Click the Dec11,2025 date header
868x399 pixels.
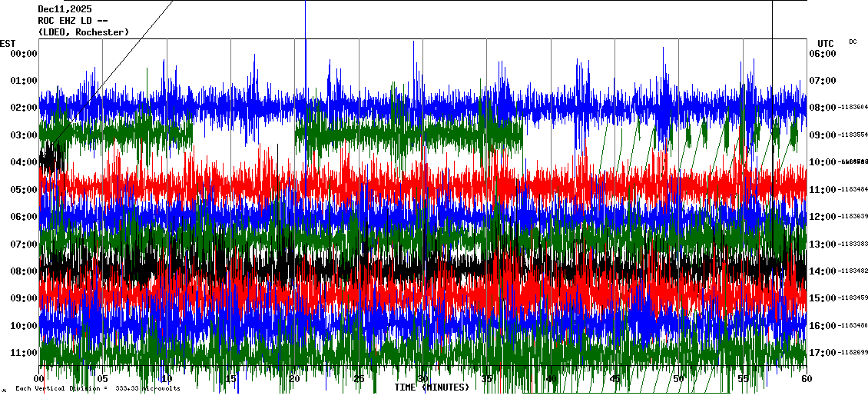coord(64,9)
